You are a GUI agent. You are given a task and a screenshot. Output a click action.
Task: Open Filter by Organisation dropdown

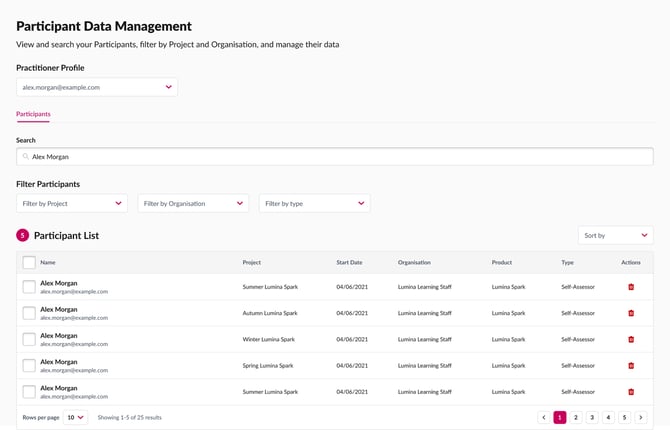(193, 203)
